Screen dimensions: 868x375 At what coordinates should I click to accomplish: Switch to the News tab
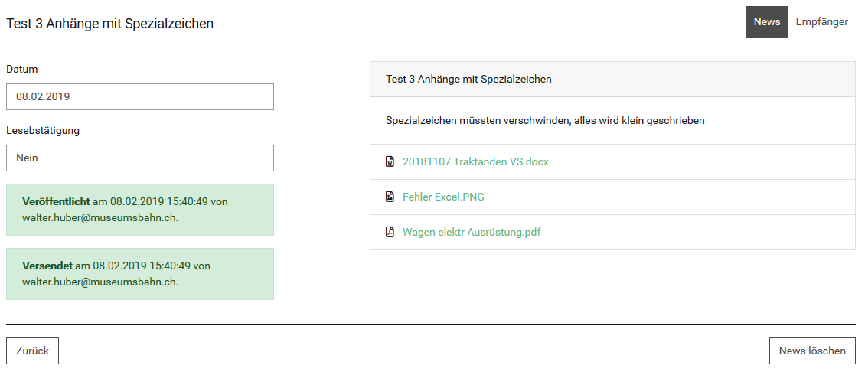(766, 21)
